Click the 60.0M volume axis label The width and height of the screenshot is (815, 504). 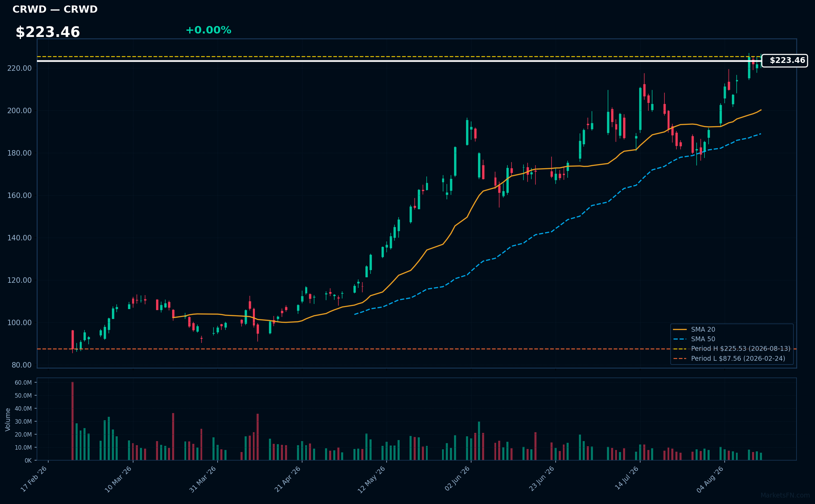point(23,383)
